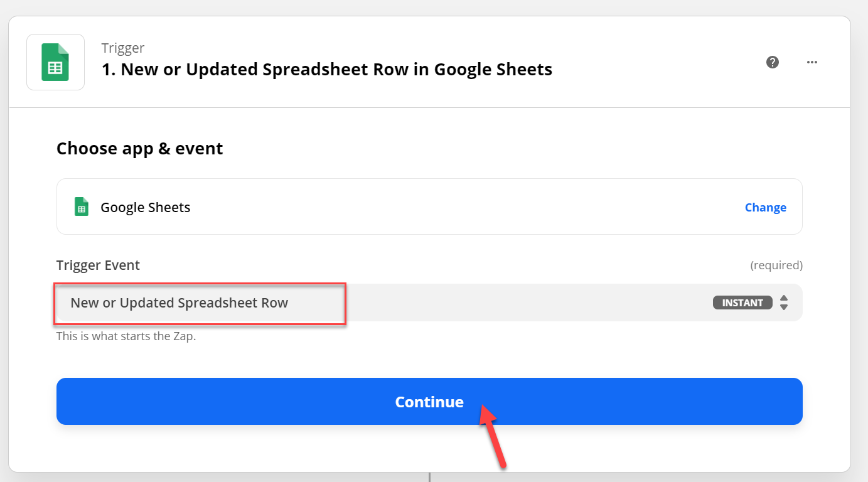Open the three-dot more options menu

tap(812, 62)
